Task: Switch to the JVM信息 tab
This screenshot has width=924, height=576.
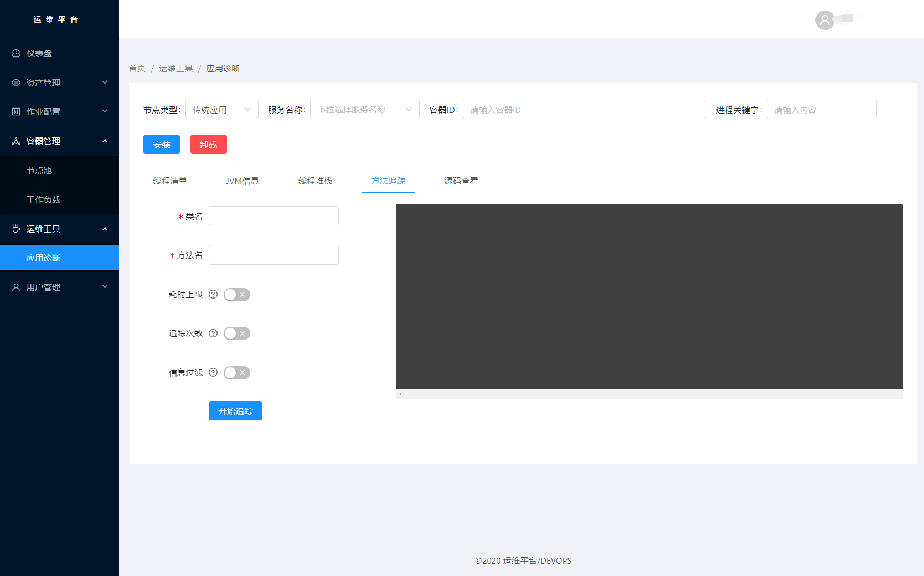Action: tap(242, 181)
